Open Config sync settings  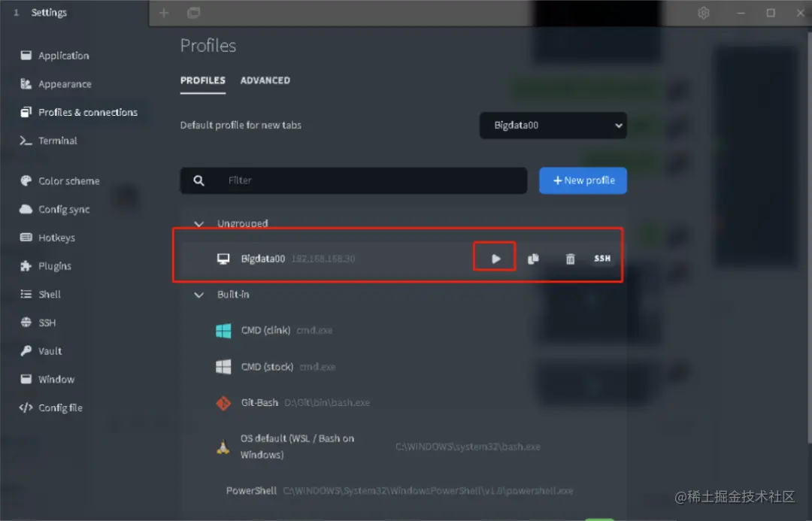(54, 209)
